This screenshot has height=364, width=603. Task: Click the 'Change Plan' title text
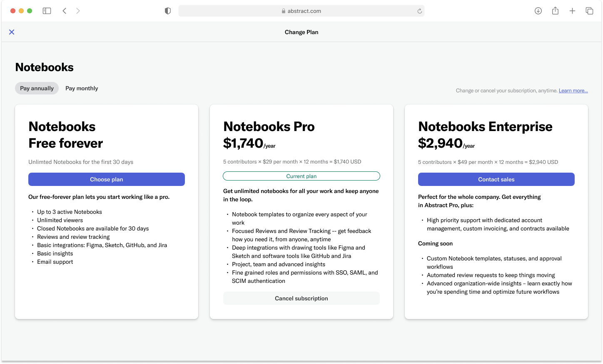tap(301, 32)
